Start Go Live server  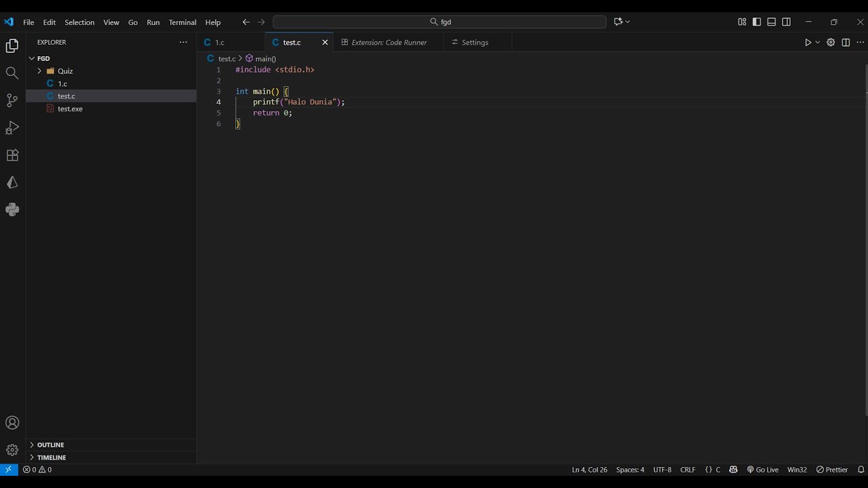tap(763, 470)
